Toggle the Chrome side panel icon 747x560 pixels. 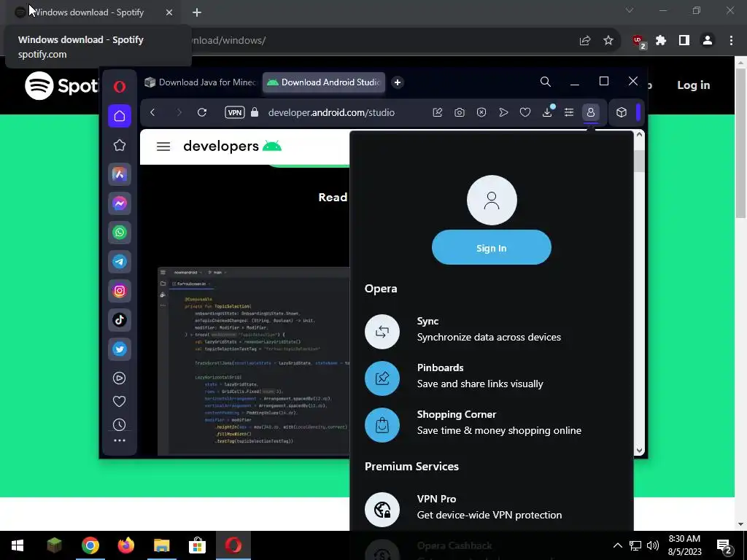pos(684,41)
